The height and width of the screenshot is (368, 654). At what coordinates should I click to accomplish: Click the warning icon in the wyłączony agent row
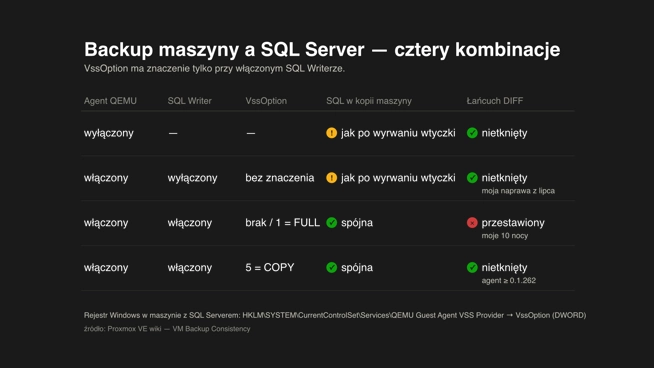[x=332, y=133]
